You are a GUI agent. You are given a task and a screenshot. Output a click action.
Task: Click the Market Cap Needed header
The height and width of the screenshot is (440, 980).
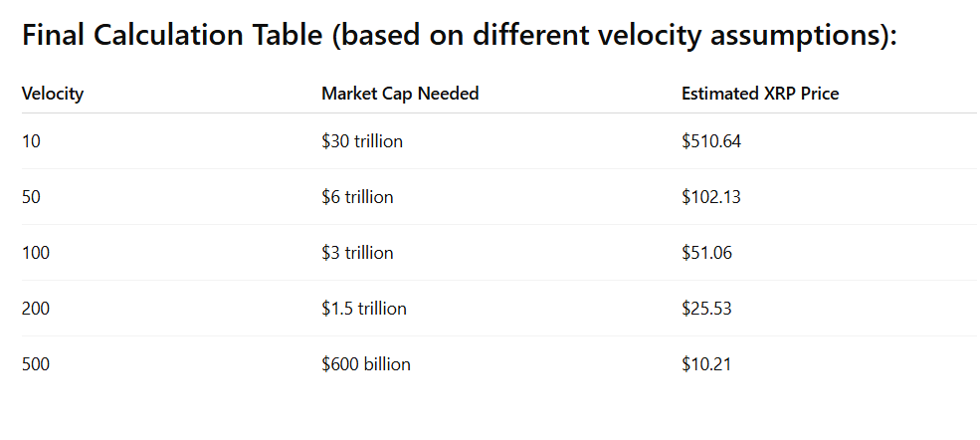[x=400, y=94]
